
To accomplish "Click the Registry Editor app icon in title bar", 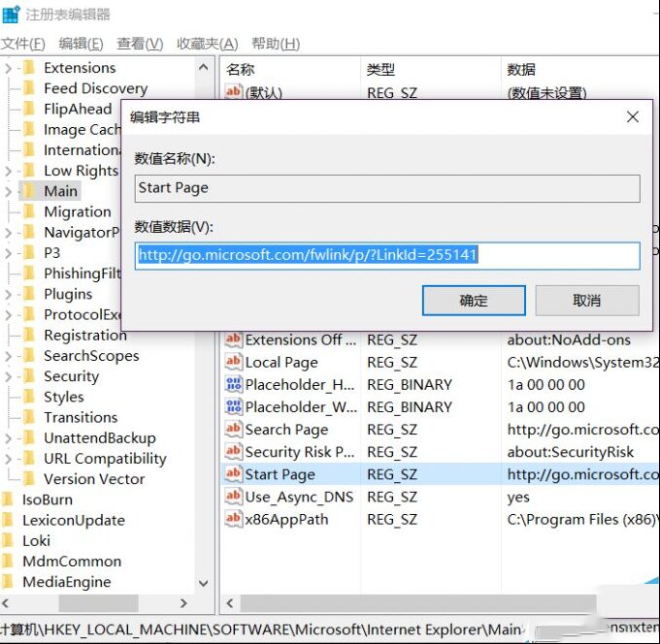I will point(11,15).
